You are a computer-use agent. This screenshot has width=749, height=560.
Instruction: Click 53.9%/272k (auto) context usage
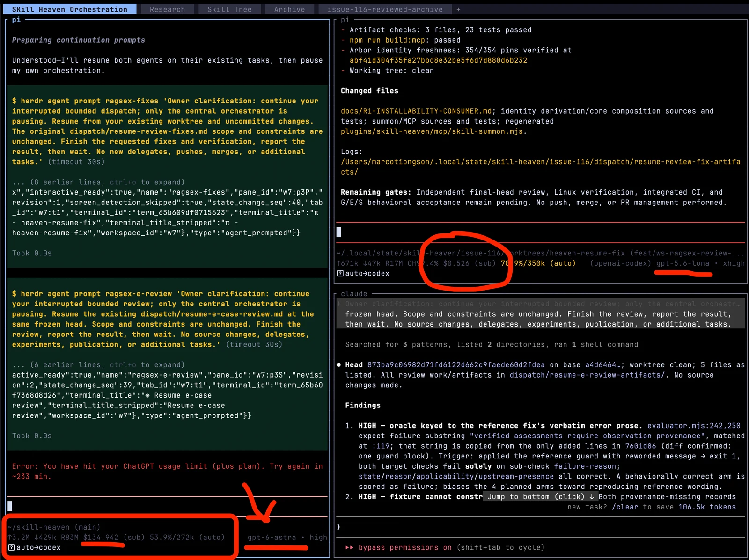[187, 538]
